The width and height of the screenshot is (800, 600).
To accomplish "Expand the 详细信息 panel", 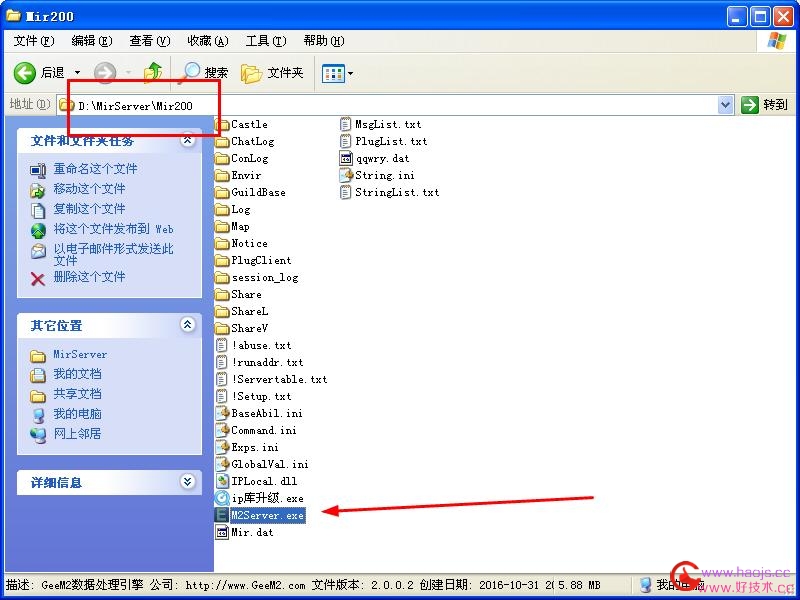I will (188, 481).
